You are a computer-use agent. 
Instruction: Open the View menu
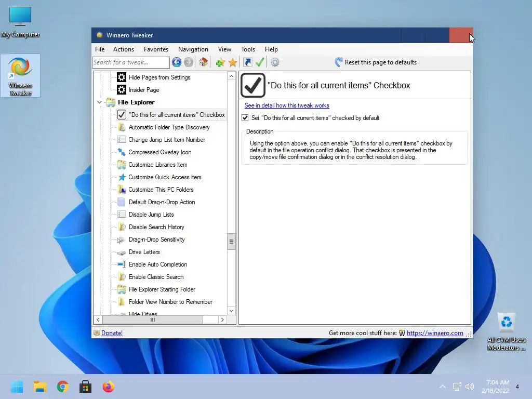click(224, 49)
